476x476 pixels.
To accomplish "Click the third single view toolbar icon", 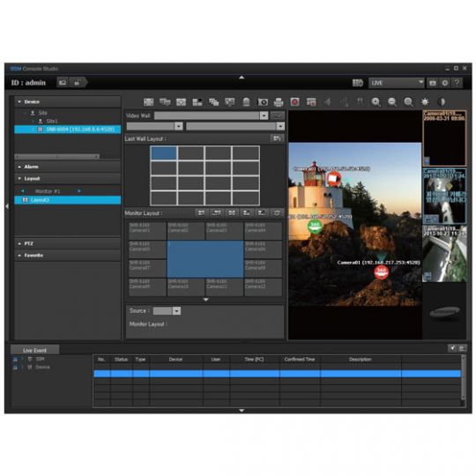I will [x=181, y=102].
